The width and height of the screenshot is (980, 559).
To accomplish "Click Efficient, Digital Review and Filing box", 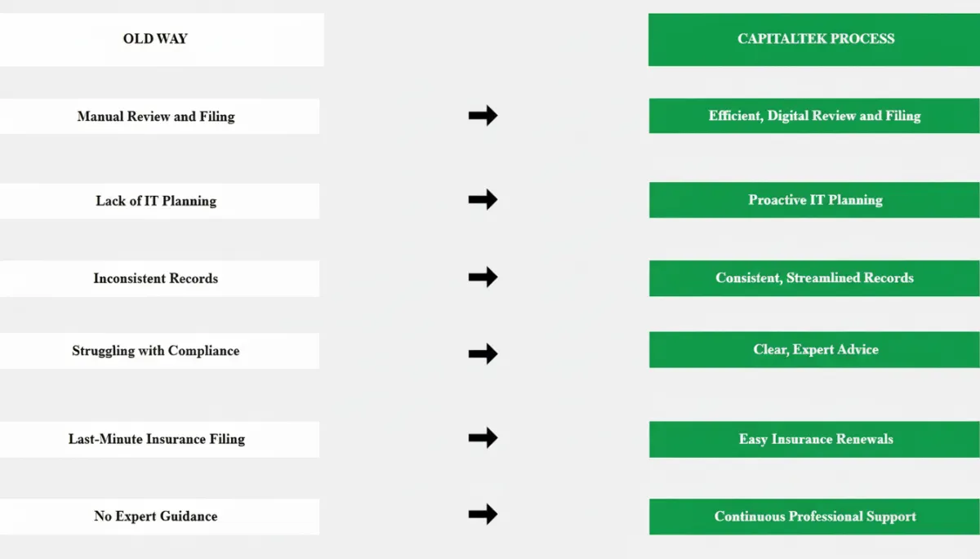I will pyautogui.click(x=814, y=116).
